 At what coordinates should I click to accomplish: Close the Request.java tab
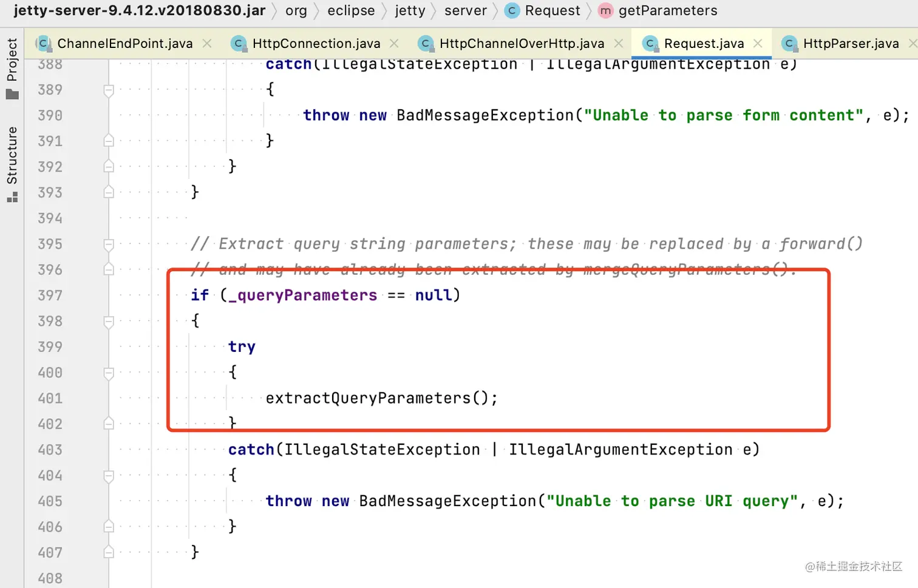click(758, 43)
